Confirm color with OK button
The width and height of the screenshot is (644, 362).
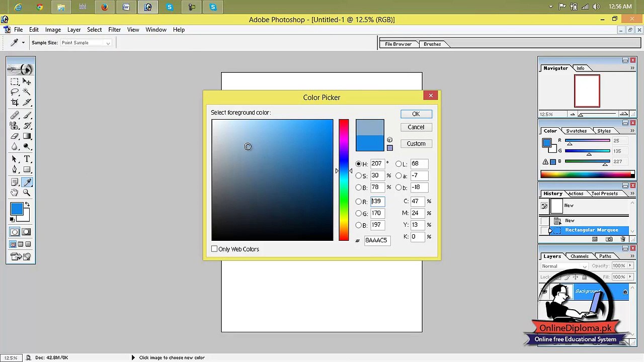point(416,114)
